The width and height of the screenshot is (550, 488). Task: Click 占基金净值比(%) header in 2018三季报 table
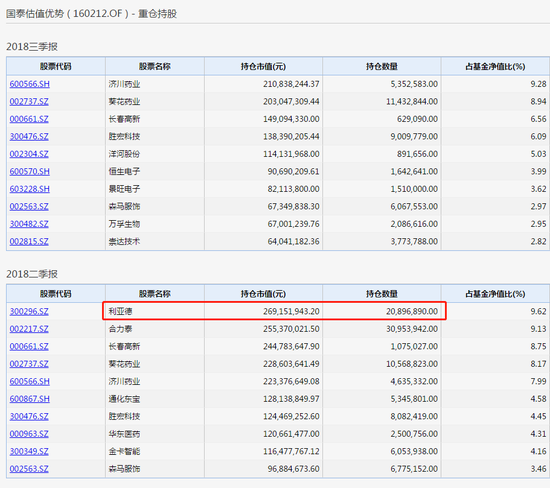coord(495,66)
